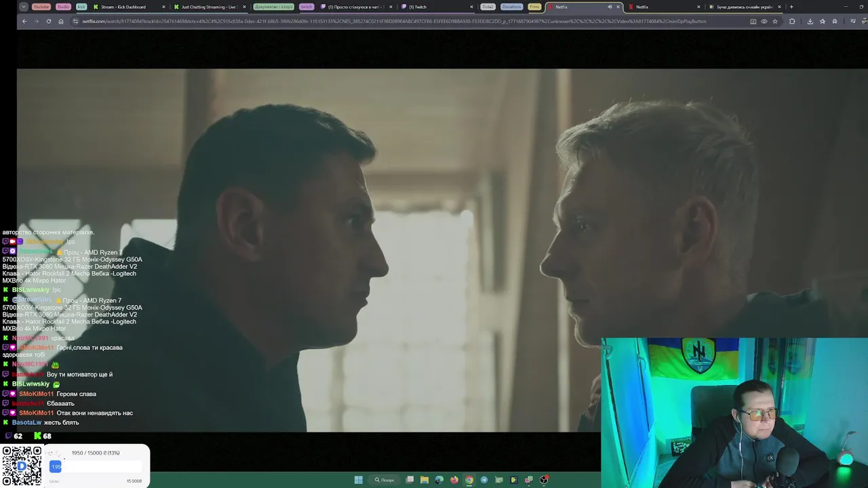Expand the Dota2 tab group
This screenshot has width=868, height=488.
[488, 7]
